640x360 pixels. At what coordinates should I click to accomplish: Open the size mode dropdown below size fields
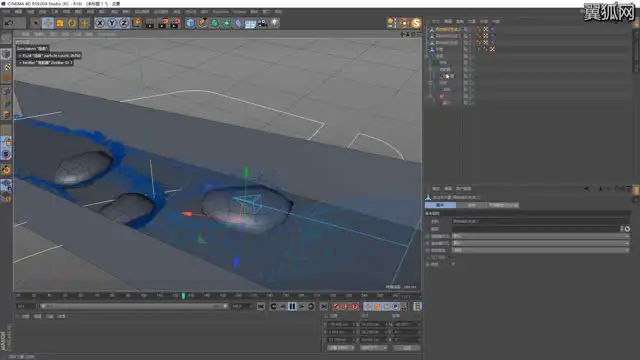coord(373,348)
